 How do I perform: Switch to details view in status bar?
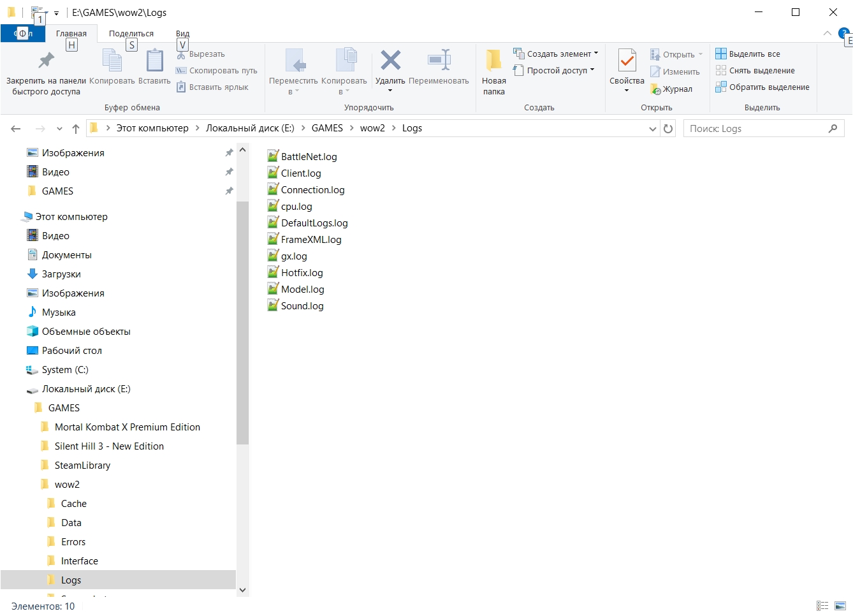[x=822, y=606]
